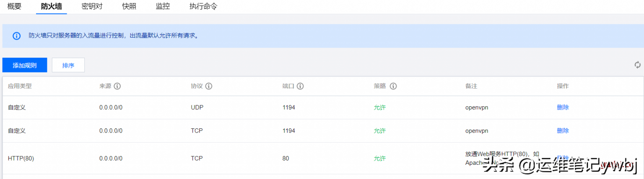Screen dimensions: 644x179
Task: Open the 密钥对 tab
Action: coord(92,7)
